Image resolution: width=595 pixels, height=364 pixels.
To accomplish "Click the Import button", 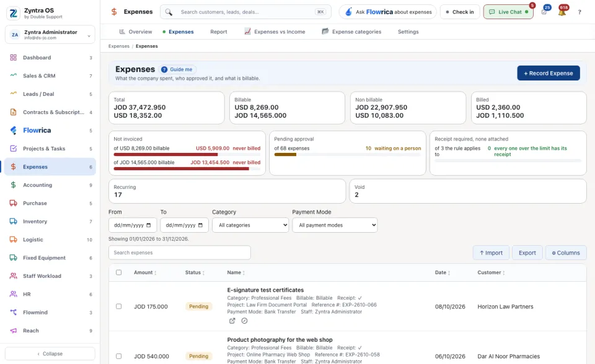I will pos(491,253).
